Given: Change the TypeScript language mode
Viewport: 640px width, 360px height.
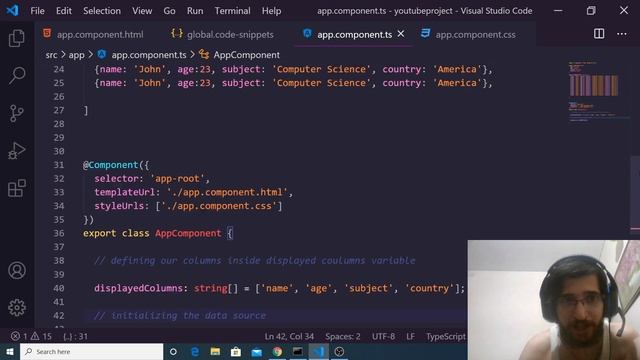Looking at the screenshot, I should [x=446, y=336].
